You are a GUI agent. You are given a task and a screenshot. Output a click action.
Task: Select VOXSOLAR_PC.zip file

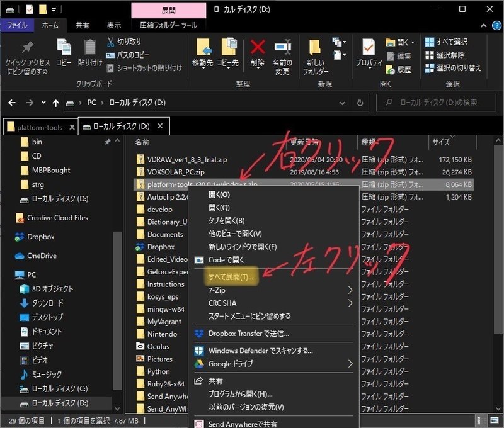[x=176, y=172]
